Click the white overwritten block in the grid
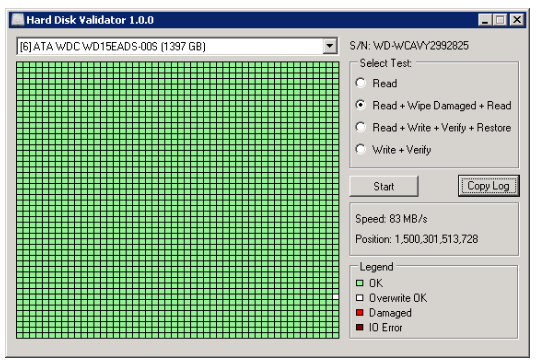Screen dimensions: 539x364 336,297
